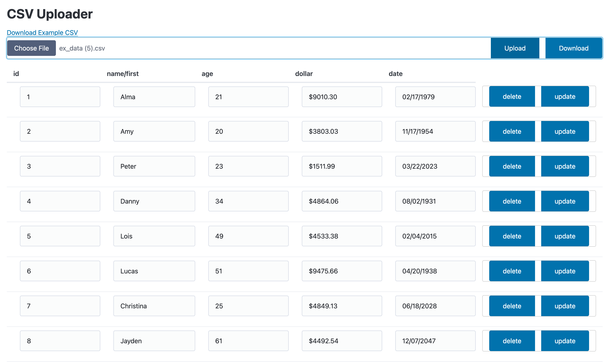Click the dollar field showing $3803.03
609x364 pixels.
click(x=342, y=131)
